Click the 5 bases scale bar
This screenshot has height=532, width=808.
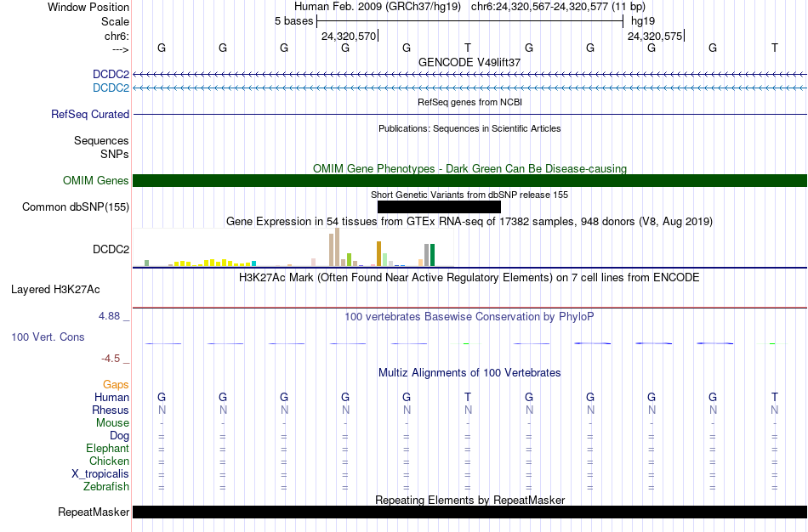click(470, 21)
